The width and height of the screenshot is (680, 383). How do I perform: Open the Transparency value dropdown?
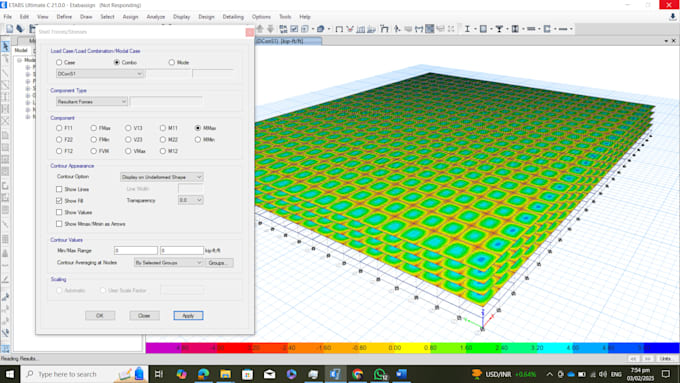pos(190,200)
